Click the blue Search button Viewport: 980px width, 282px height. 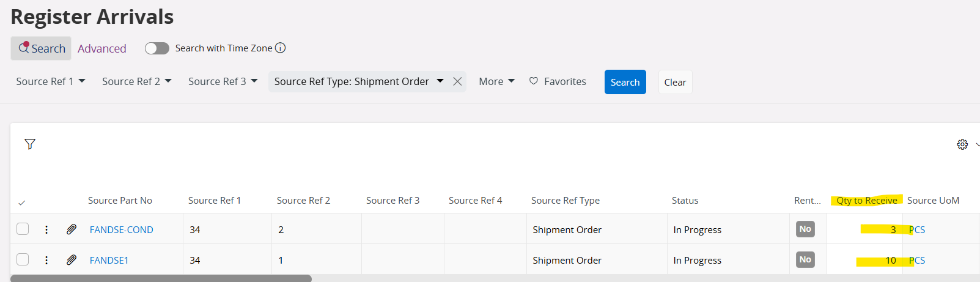coord(625,82)
